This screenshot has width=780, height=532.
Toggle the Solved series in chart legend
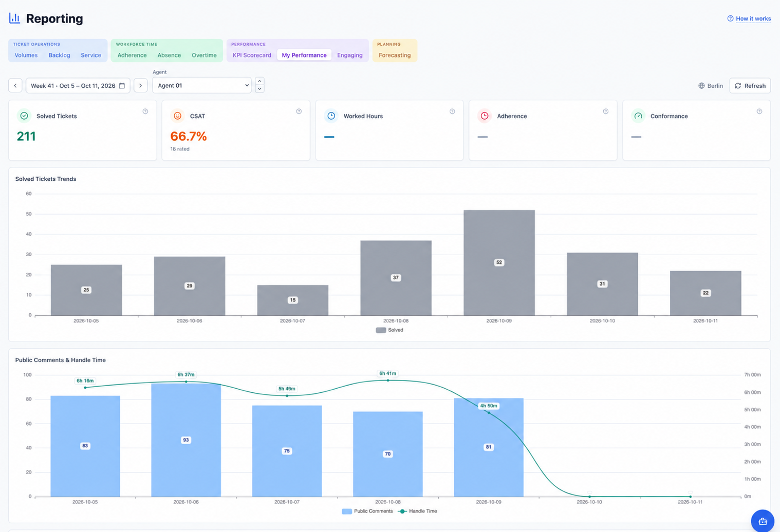click(x=389, y=330)
